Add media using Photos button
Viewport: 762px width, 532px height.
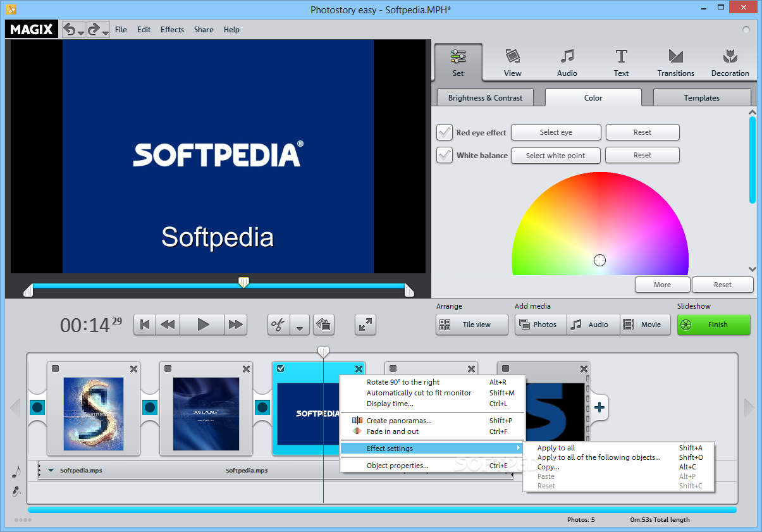541,325
